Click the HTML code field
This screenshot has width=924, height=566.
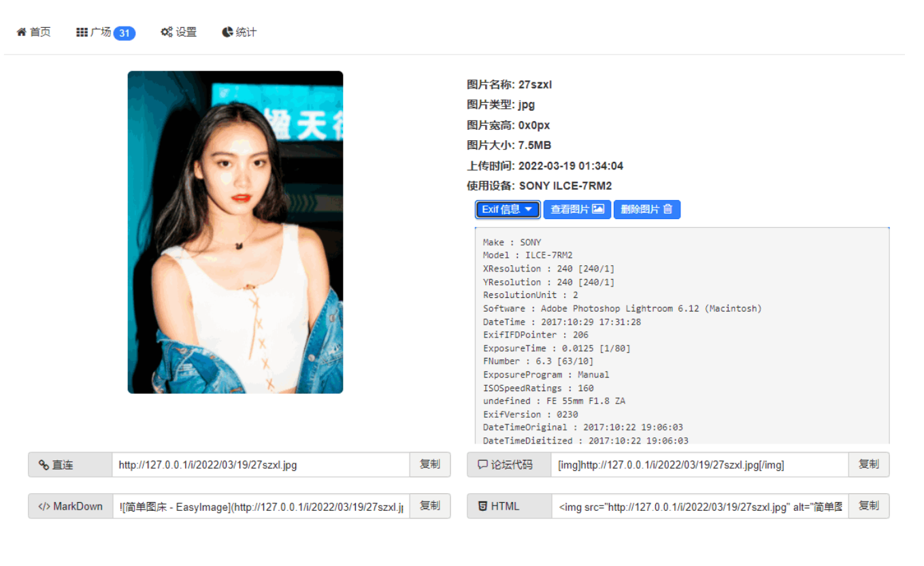[x=699, y=506]
